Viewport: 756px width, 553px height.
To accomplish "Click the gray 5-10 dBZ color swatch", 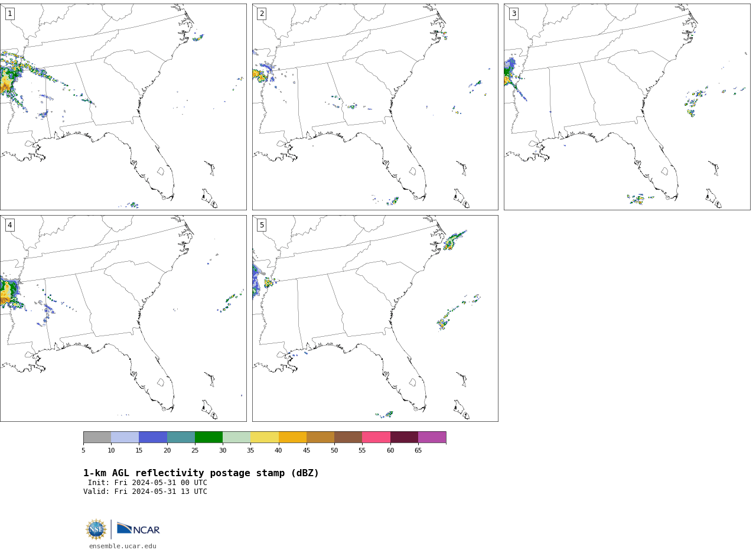I will pyautogui.click(x=97, y=437).
